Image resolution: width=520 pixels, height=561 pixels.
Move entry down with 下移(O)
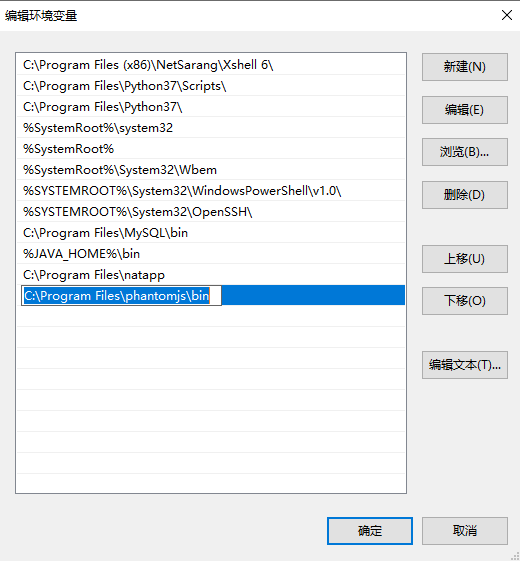465,301
